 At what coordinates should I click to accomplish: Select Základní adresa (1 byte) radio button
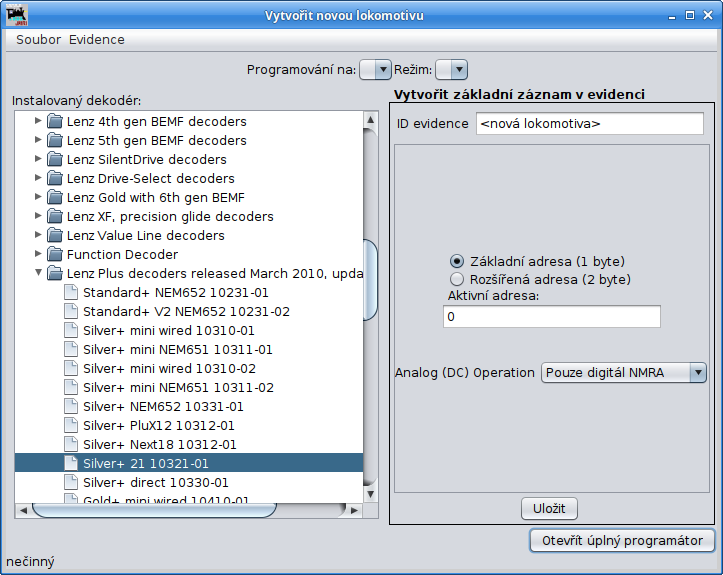tap(458, 260)
